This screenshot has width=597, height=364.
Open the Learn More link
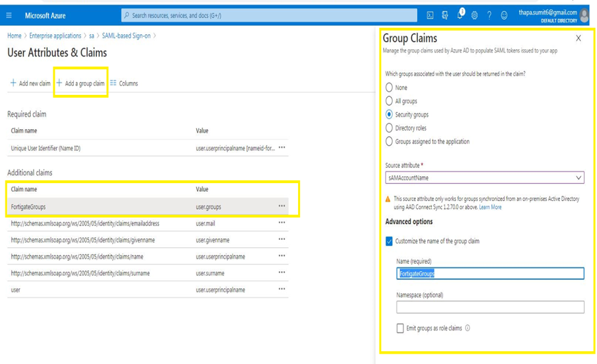tap(490, 207)
